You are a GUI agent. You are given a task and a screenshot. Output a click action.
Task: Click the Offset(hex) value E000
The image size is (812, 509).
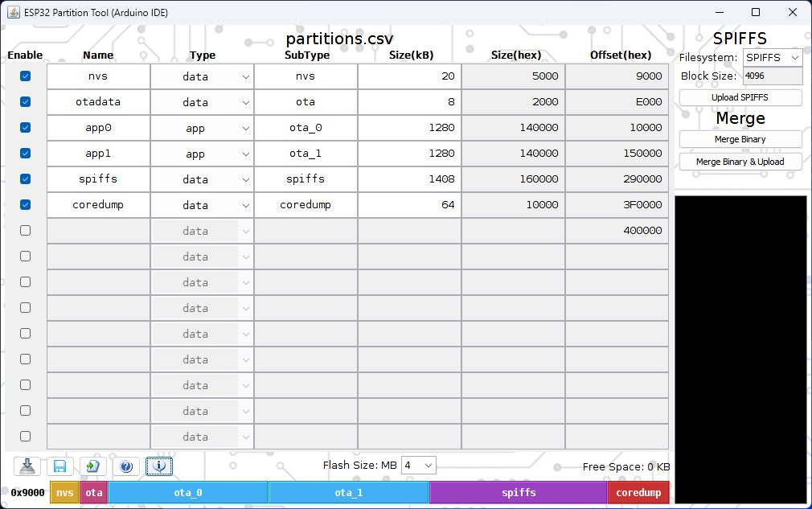617,102
